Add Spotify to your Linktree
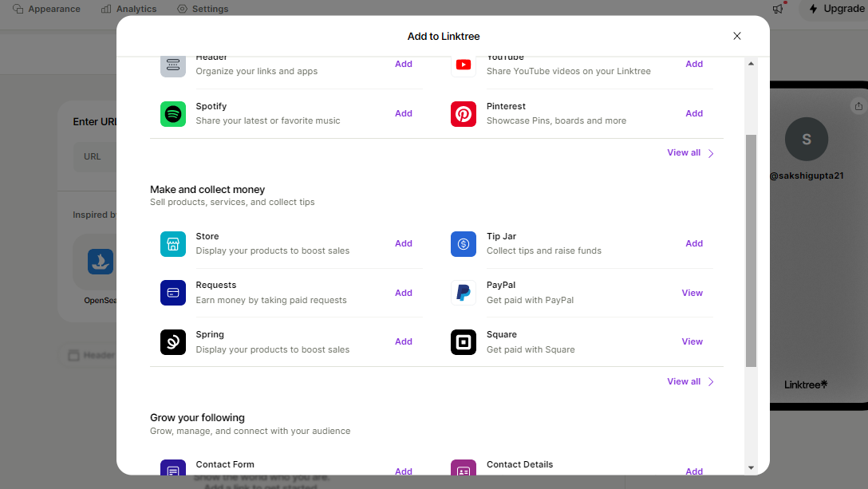The height and width of the screenshot is (489, 868). [404, 114]
